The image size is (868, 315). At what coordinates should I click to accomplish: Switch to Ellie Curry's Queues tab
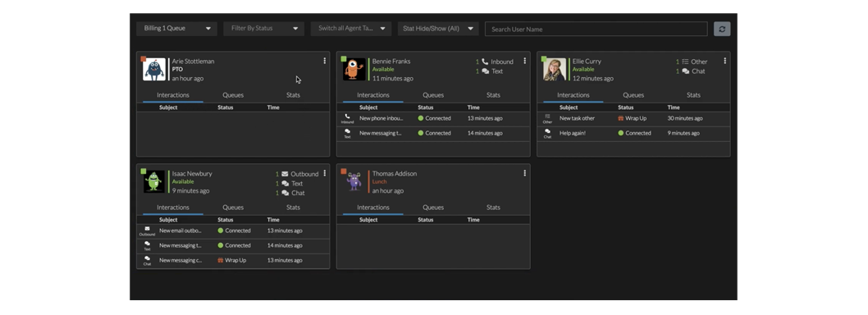[633, 95]
